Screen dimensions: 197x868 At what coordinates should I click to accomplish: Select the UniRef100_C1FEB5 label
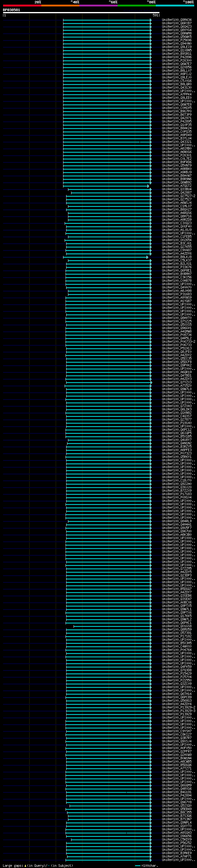coord(177,237)
